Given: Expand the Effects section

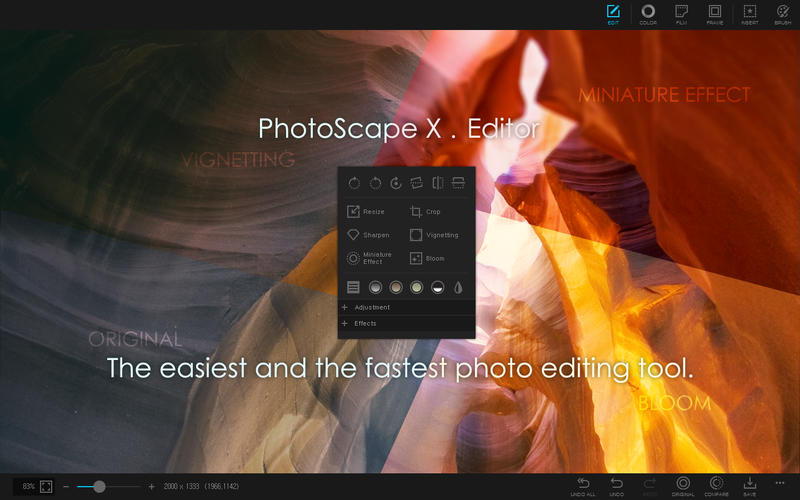Looking at the screenshot, I should coord(407,323).
